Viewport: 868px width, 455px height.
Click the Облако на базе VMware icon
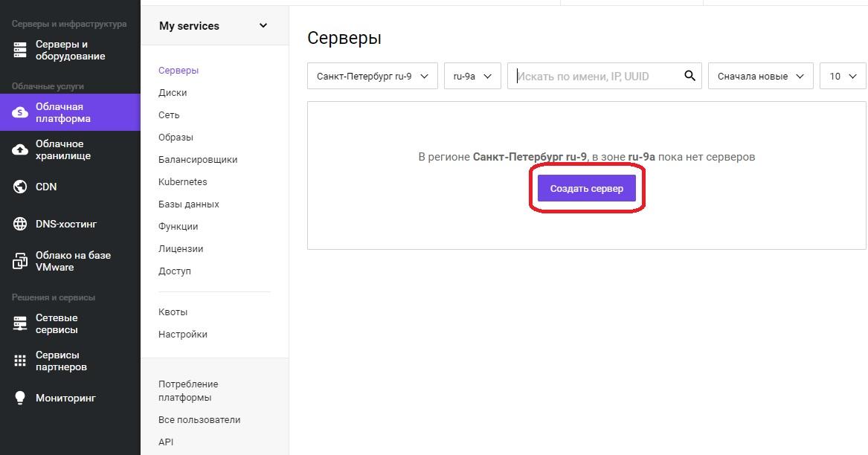(21, 261)
